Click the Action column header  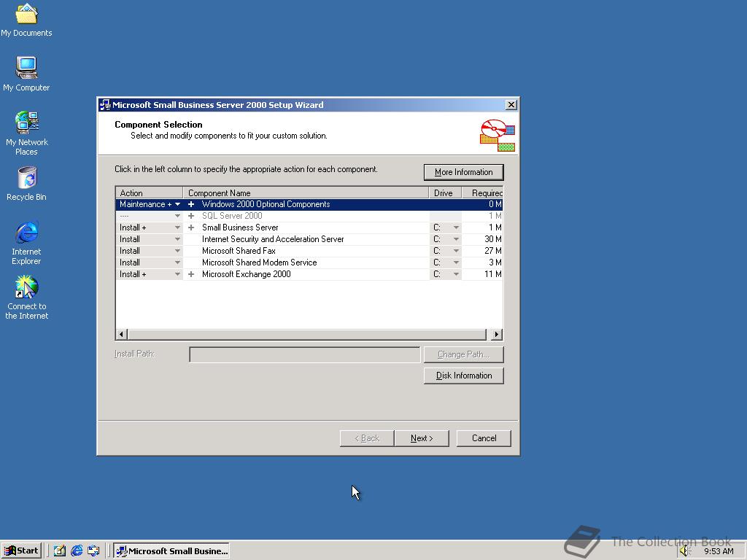coord(149,192)
